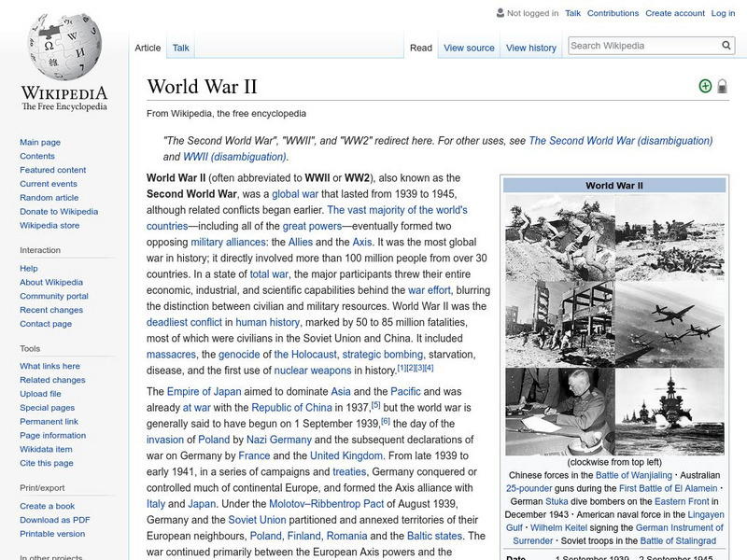This screenshot has height=560, width=747.
Task: Open the Article tab
Action: (148, 48)
